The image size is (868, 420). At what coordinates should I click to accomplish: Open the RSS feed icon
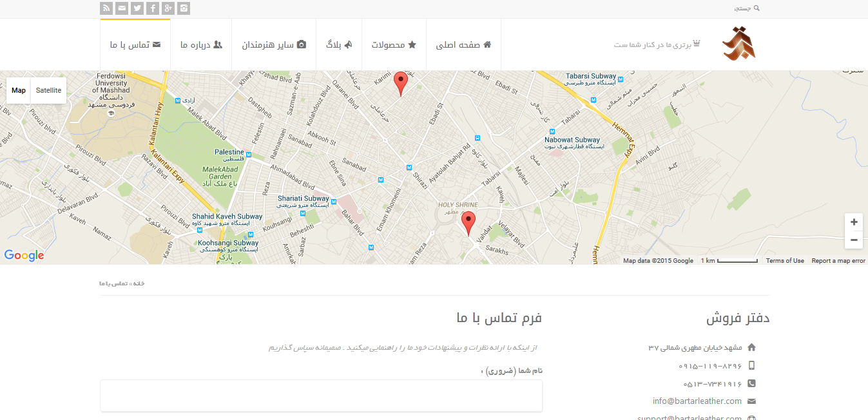pos(106,8)
